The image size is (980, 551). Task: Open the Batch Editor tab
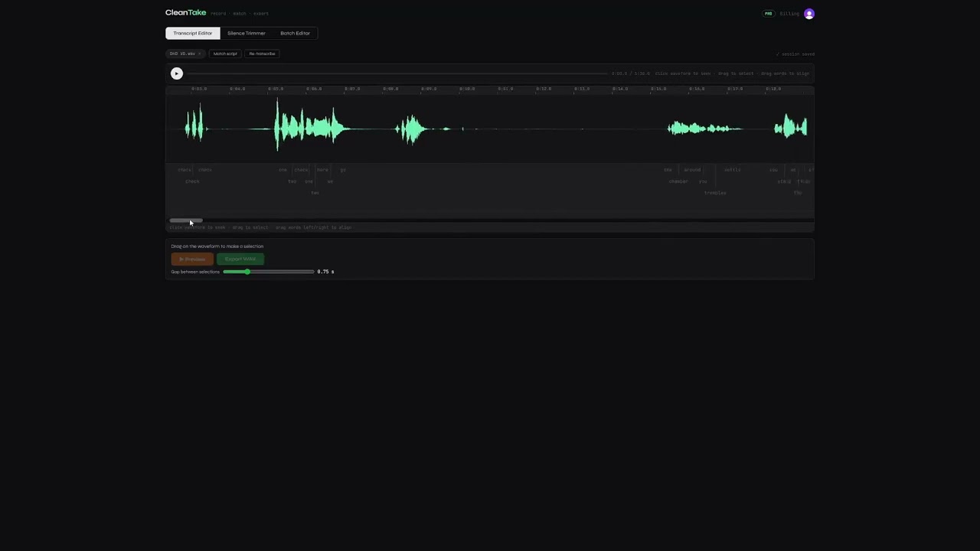point(295,33)
